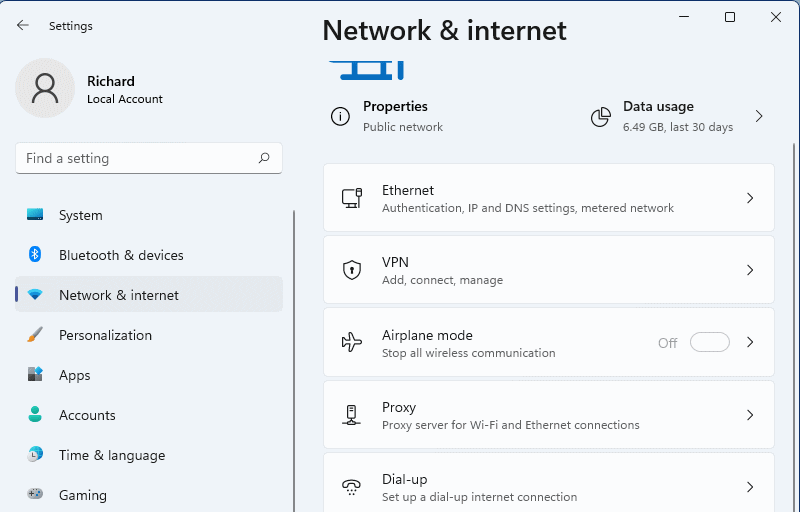Click the back arrow icon
The image size is (800, 512).
[x=22, y=25]
